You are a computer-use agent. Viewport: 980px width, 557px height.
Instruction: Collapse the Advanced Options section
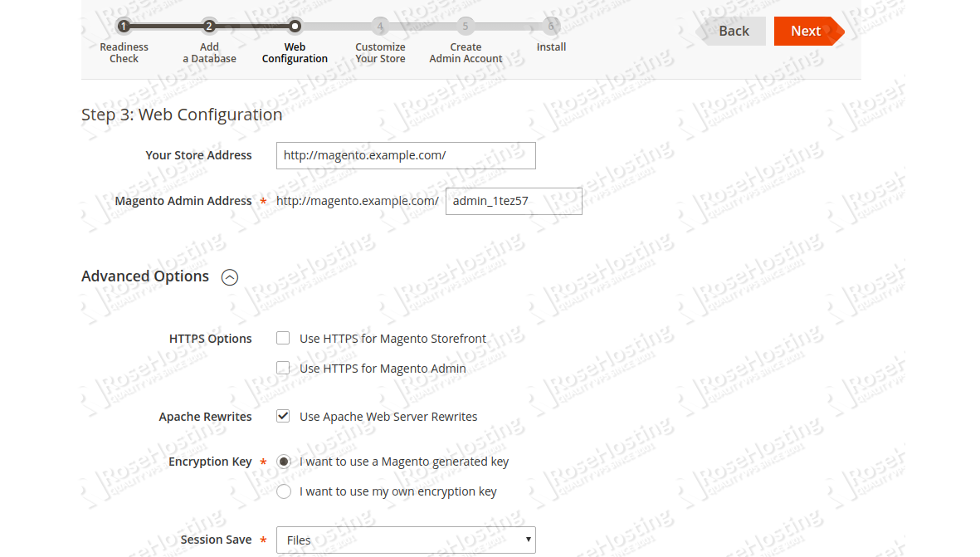pos(230,276)
